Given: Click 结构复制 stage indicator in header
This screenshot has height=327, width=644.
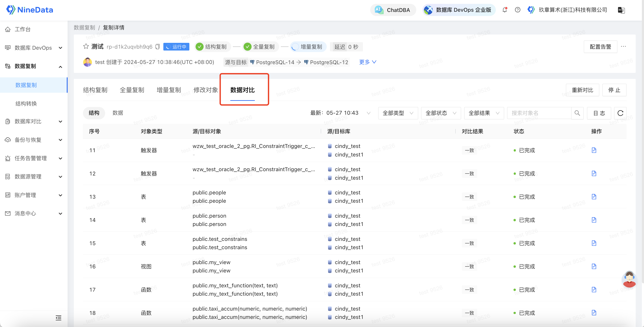Looking at the screenshot, I should [212, 47].
